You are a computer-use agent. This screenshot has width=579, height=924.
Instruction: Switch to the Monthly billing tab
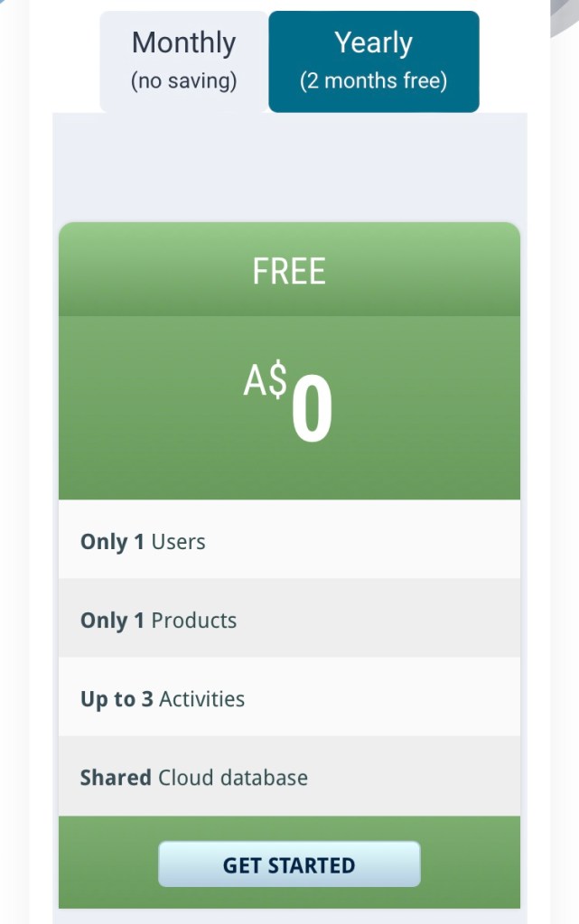coord(183,61)
